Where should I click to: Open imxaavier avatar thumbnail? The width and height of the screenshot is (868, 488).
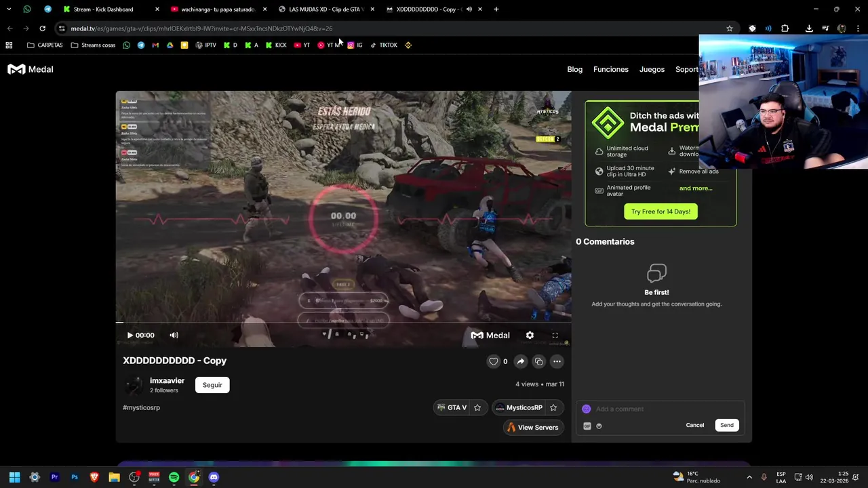coord(134,385)
